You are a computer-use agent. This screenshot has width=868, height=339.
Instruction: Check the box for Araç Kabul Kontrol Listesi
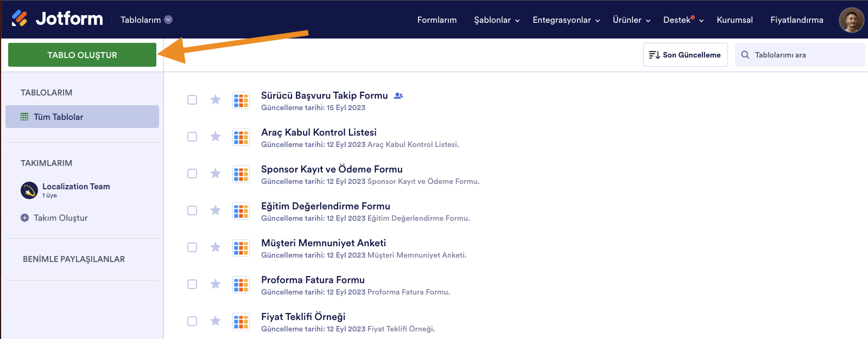click(192, 137)
